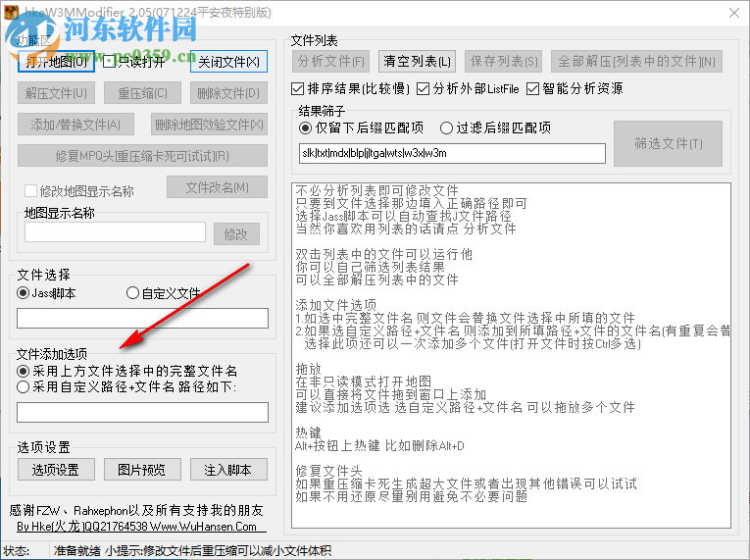Click the suffix filter input field

pyautogui.click(x=452, y=153)
